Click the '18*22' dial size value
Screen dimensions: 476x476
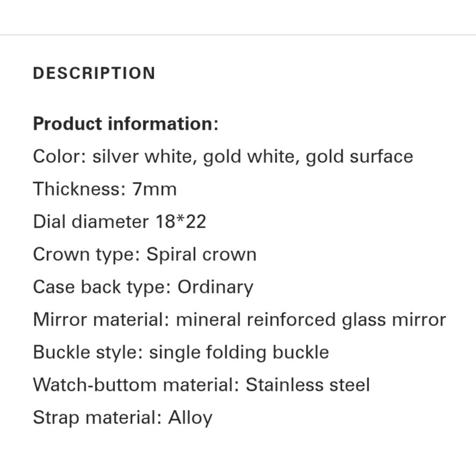click(x=181, y=221)
